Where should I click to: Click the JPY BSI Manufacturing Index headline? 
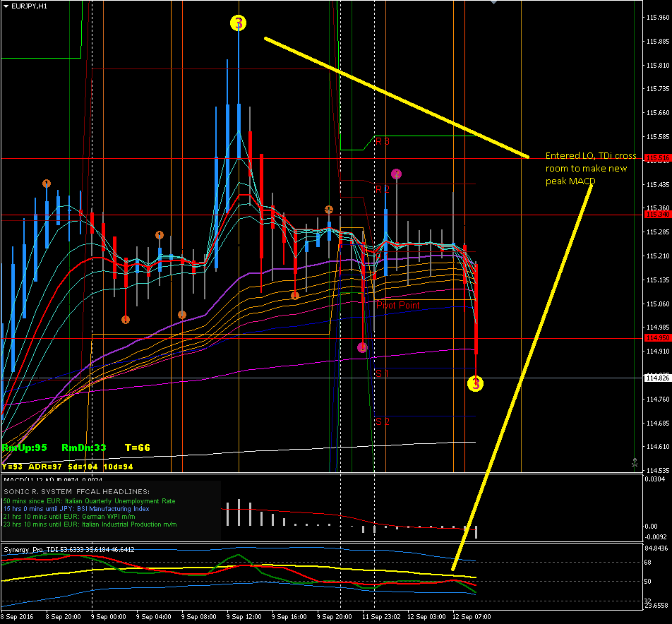point(76,509)
